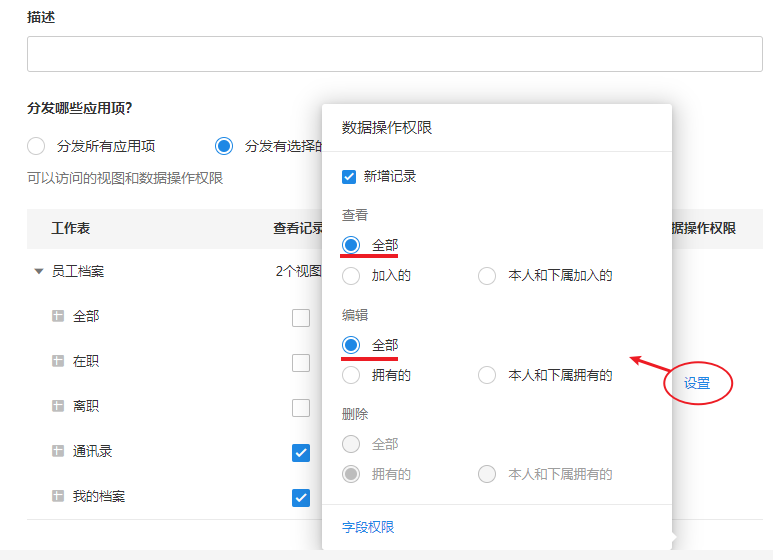Image resolution: width=773 pixels, height=560 pixels.
Task: Click into the 描述 text field
Action: pyautogui.click(x=394, y=54)
